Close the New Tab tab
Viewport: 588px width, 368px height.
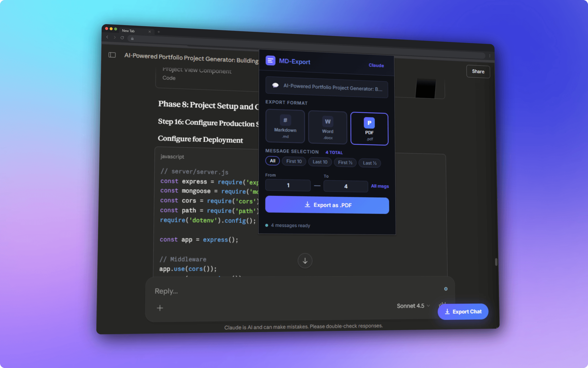pyautogui.click(x=150, y=32)
